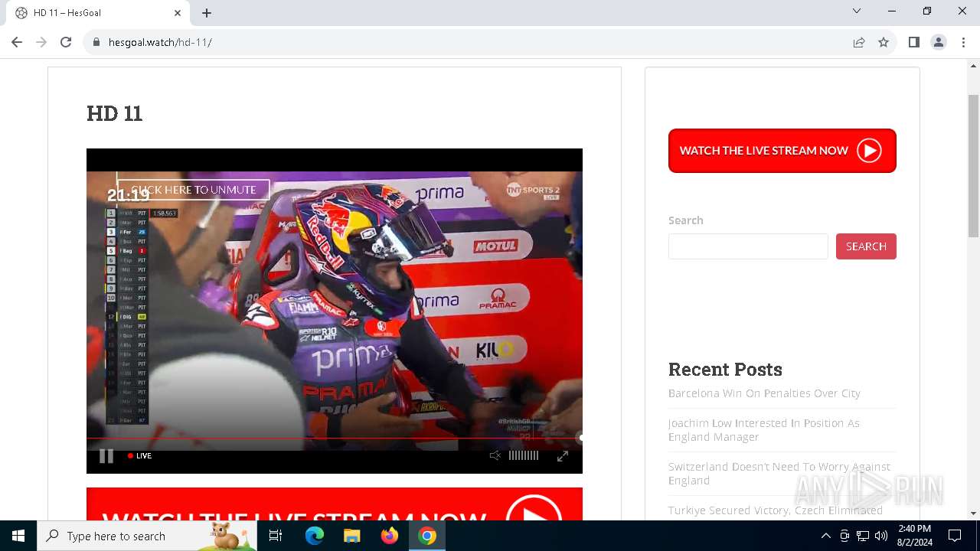Close the HD 11 – HesGoal tab
This screenshot has width=980, height=551.
coord(178,13)
